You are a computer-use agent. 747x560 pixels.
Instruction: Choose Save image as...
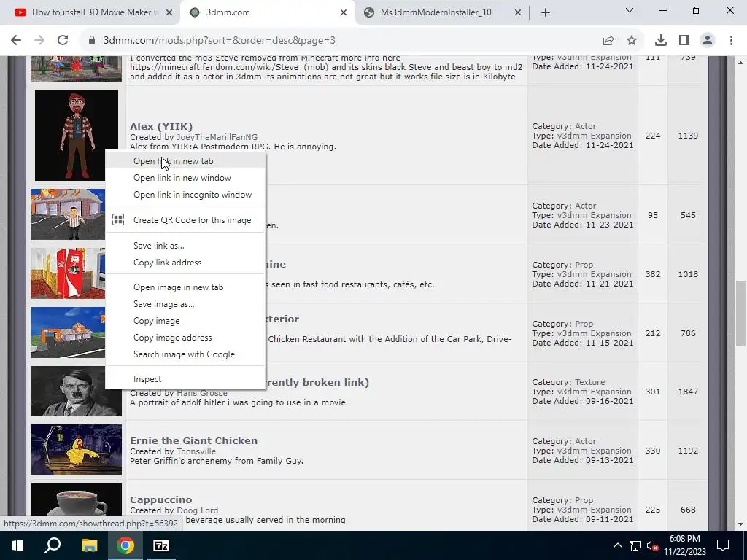(x=185, y=304)
